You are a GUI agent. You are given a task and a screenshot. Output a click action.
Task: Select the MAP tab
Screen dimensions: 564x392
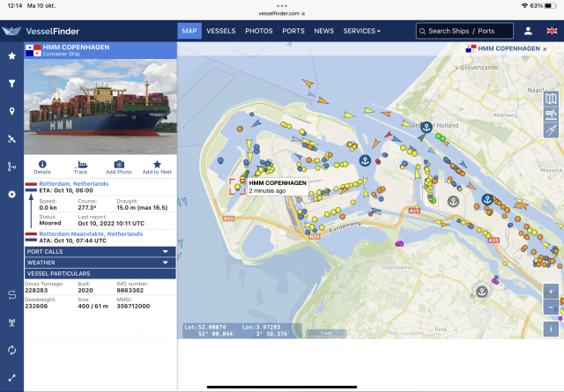189,31
